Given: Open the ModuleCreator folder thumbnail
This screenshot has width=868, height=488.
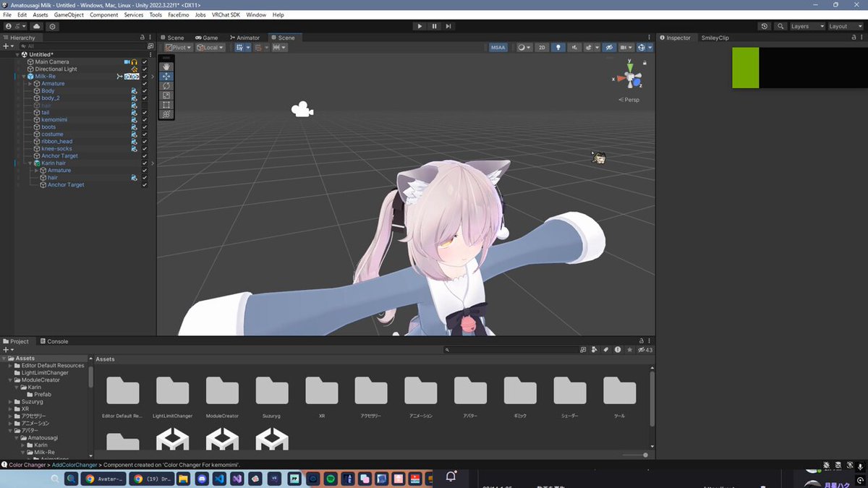Looking at the screenshot, I should (x=222, y=391).
